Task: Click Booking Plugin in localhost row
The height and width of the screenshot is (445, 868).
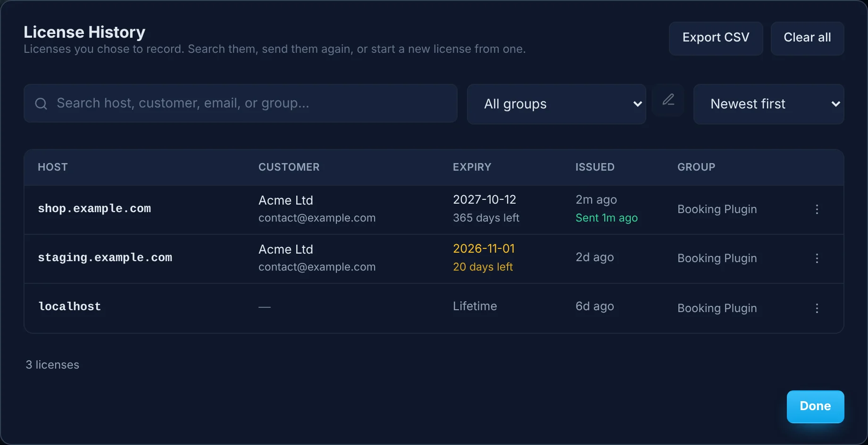Action: point(717,308)
